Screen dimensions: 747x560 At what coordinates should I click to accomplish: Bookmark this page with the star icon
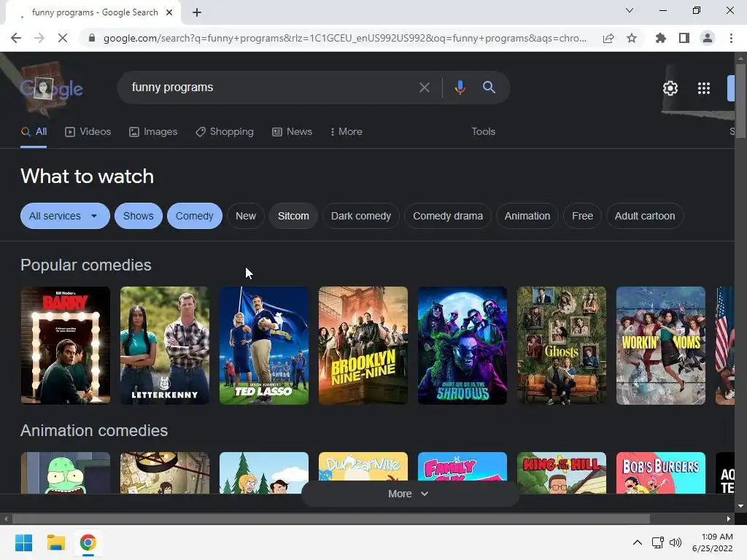click(x=632, y=38)
